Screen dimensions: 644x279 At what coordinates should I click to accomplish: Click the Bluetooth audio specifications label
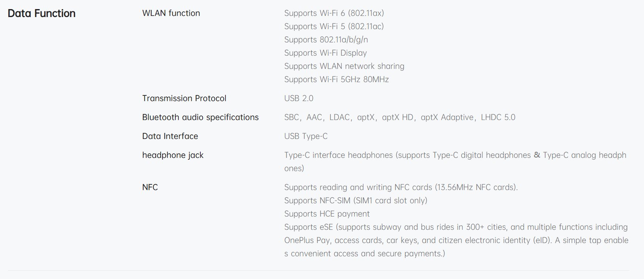tap(200, 117)
